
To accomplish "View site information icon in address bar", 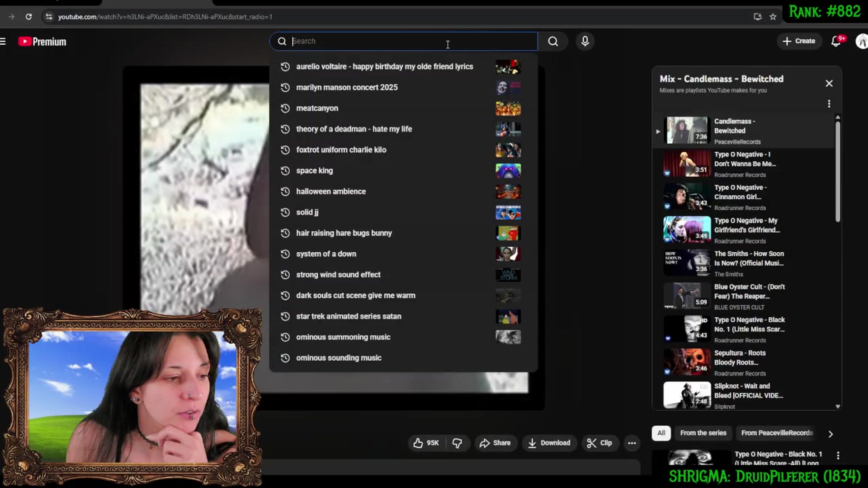I will (x=49, y=17).
